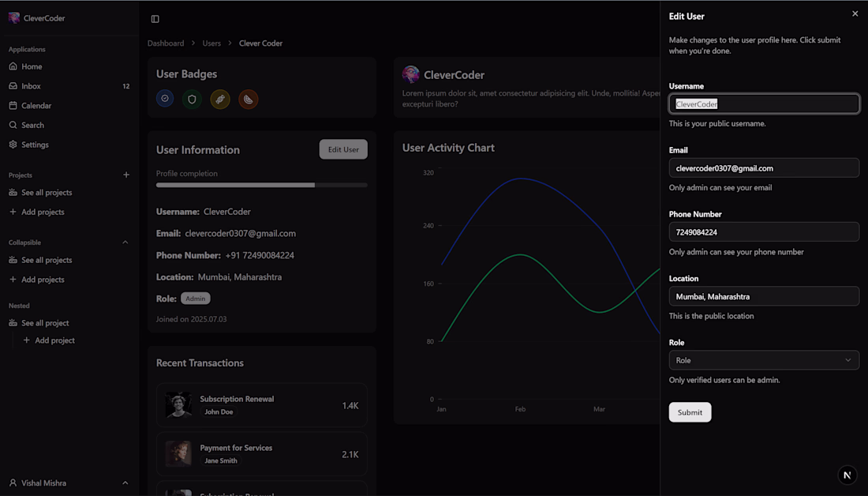The width and height of the screenshot is (868, 496).
Task: Click the Inbox tray icon
Action: point(13,86)
